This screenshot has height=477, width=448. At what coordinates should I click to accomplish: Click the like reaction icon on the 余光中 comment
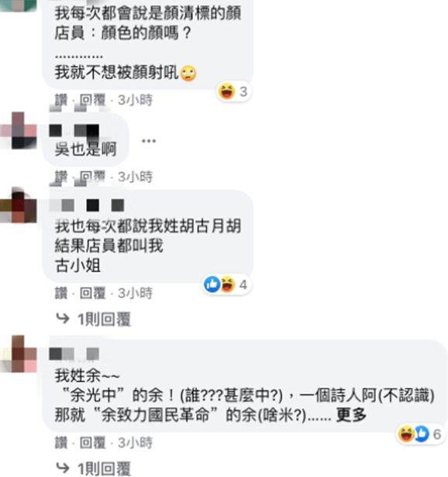pos(422,434)
